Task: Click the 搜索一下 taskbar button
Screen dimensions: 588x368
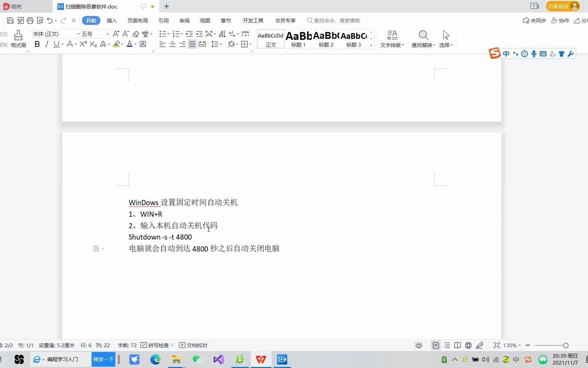Action: click(103, 359)
